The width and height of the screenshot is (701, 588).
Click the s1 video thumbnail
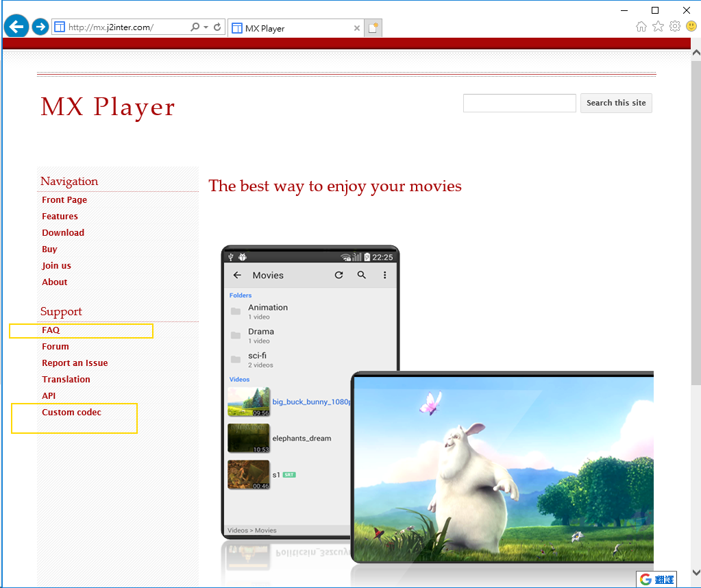click(249, 475)
